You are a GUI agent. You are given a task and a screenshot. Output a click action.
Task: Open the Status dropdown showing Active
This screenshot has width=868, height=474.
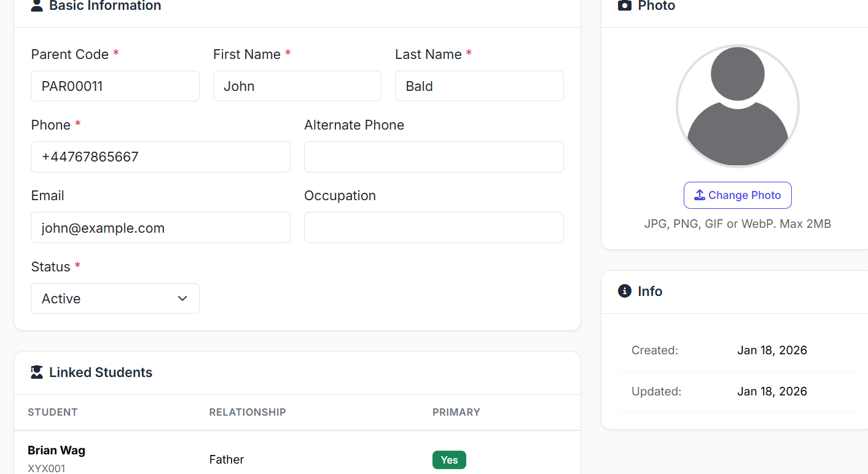tap(115, 298)
